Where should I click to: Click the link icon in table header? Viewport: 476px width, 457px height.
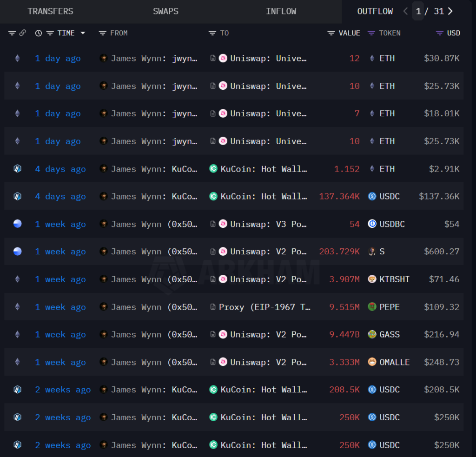[23, 33]
